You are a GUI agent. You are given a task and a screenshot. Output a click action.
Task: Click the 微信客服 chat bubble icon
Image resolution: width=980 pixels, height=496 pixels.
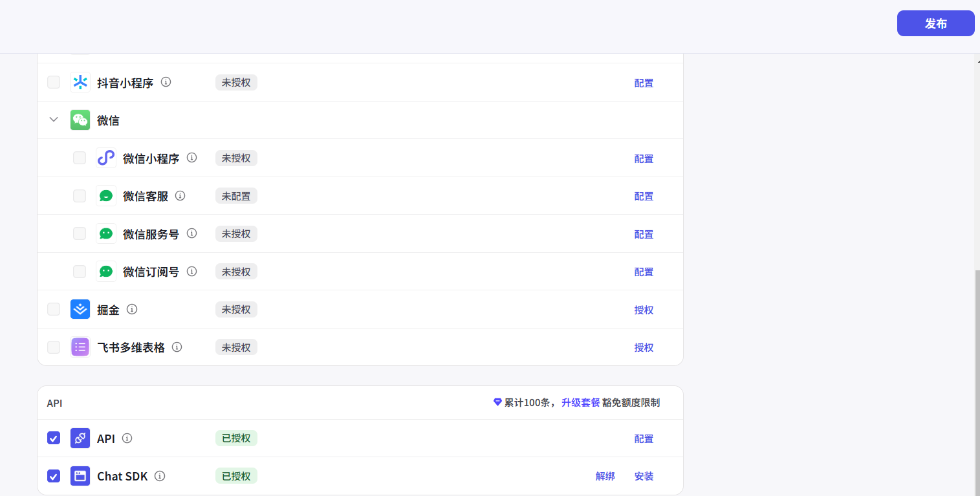106,195
